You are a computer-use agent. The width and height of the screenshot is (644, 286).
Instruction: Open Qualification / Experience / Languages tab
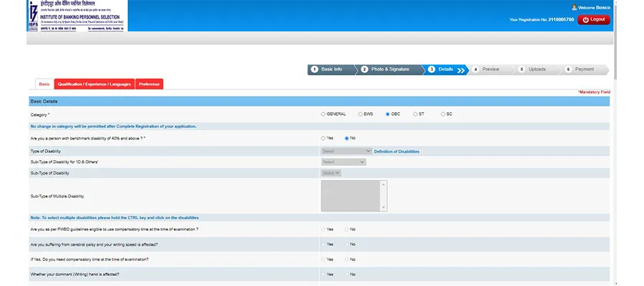[94, 84]
